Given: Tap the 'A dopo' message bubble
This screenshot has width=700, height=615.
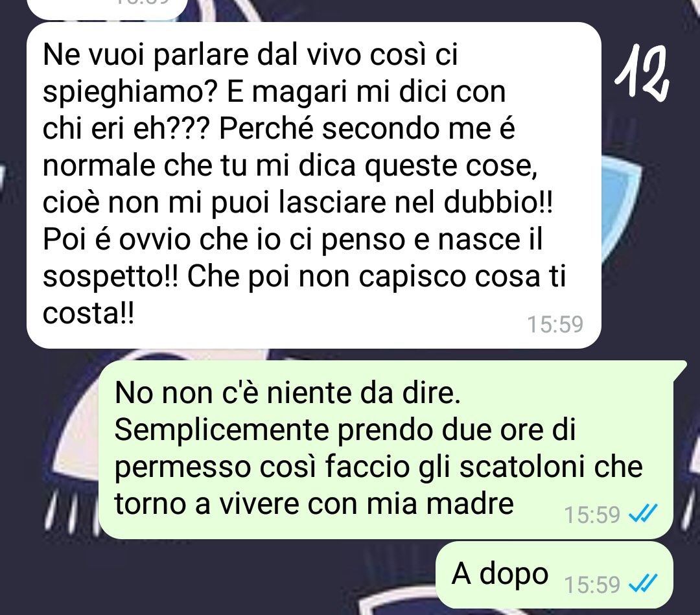Looking at the screenshot, I should pos(554,575).
